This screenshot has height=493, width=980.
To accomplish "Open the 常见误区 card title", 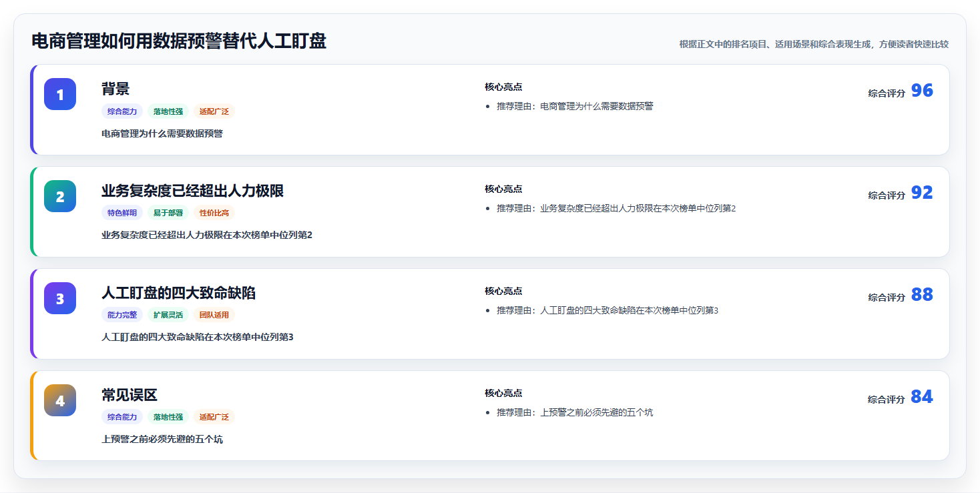I will tap(130, 395).
